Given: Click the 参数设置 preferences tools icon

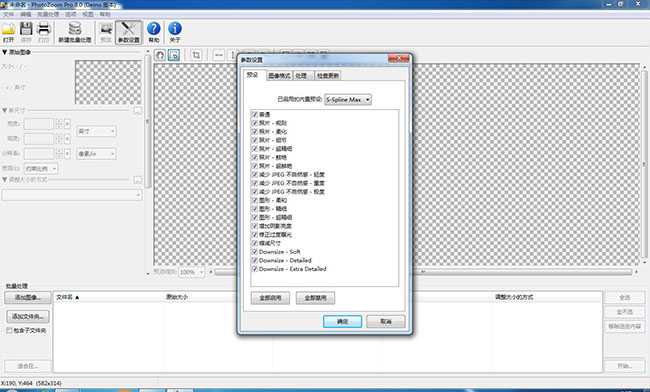Looking at the screenshot, I should (x=129, y=32).
